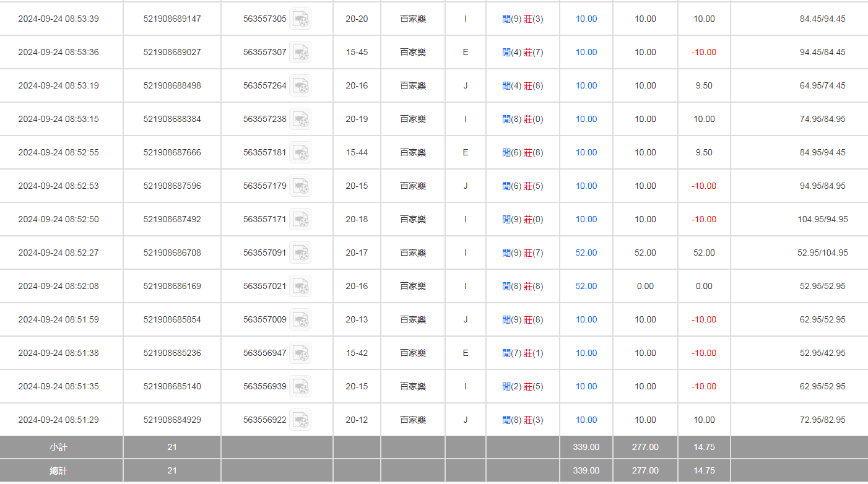Viewport: 868px width, 484px height.
Task: View replay video for round 563556922
Action: (x=300, y=420)
